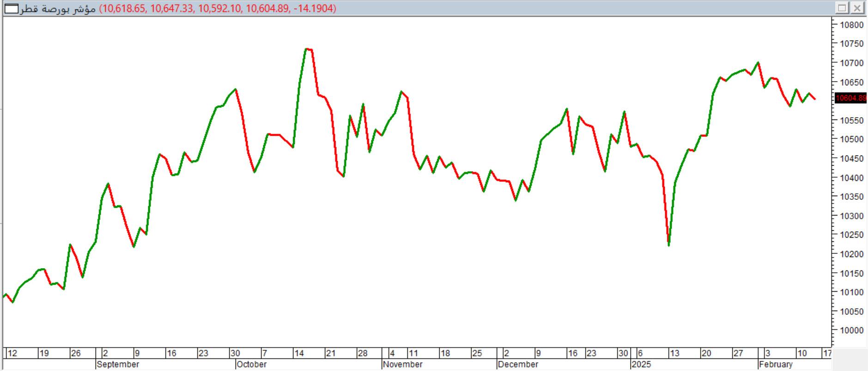Click date tick 28 in October
868x371 pixels.
click(363, 353)
